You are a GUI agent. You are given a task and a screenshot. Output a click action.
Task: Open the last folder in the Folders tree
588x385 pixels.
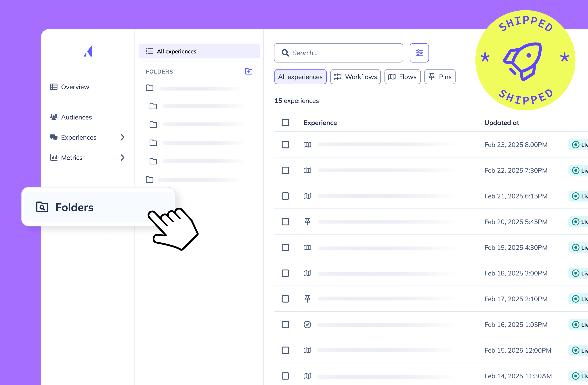click(149, 179)
